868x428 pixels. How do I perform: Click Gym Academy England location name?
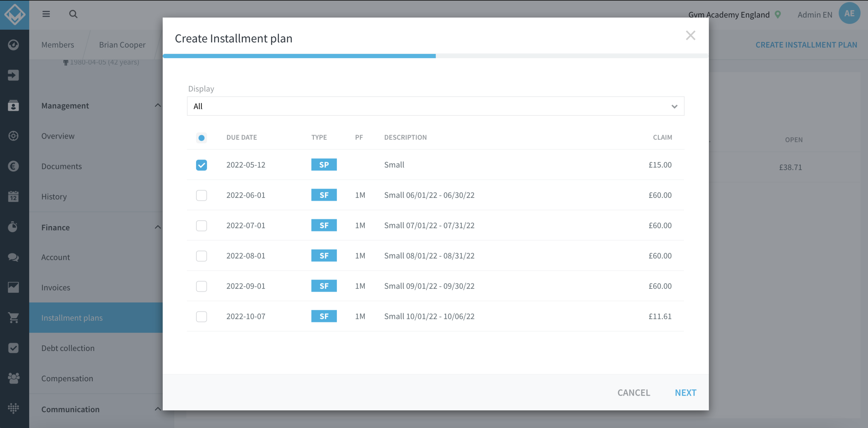[x=729, y=14]
